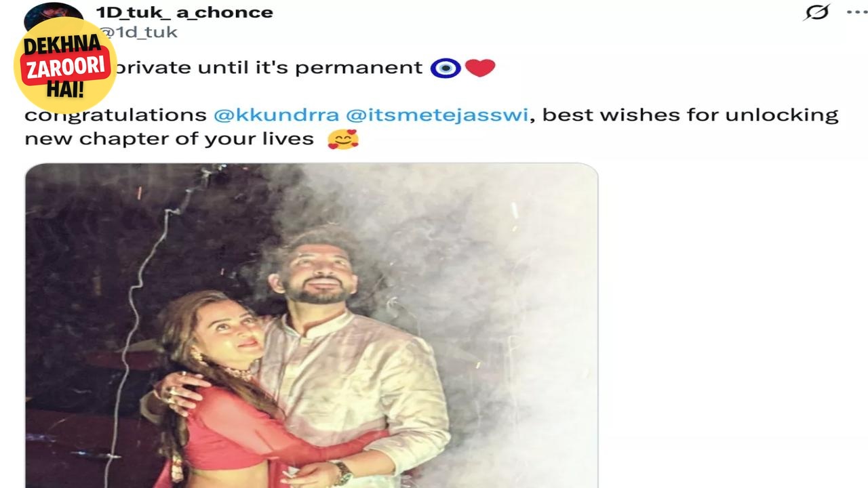This screenshot has height=488, width=868.
Task: Click the red ZAROORI banner on badge
Action: click(66, 66)
